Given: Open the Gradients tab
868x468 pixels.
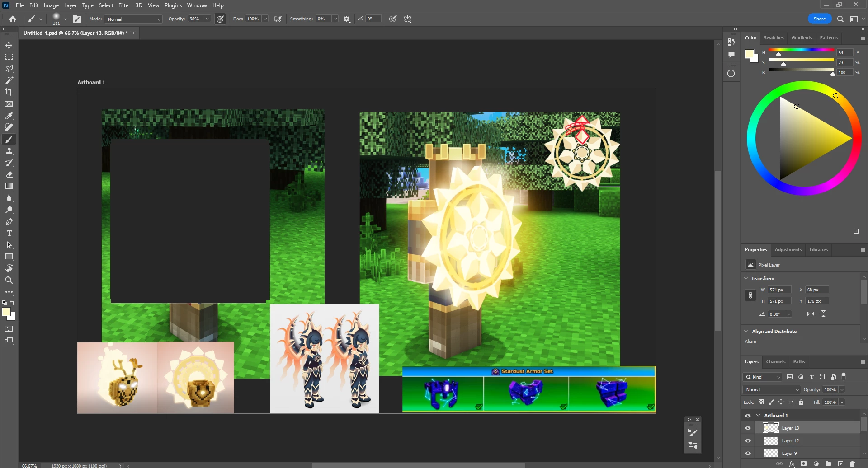Looking at the screenshot, I should tap(802, 38).
